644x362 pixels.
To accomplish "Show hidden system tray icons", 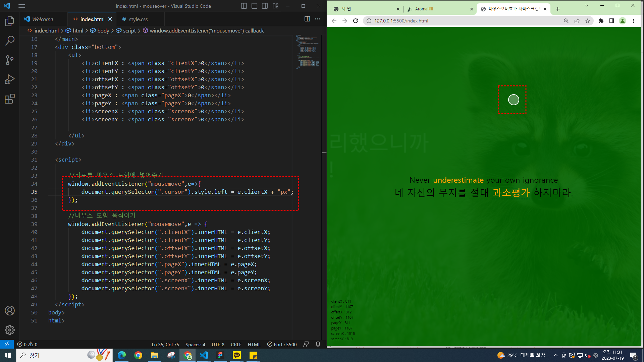I will pyautogui.click(x=555, y=355).
